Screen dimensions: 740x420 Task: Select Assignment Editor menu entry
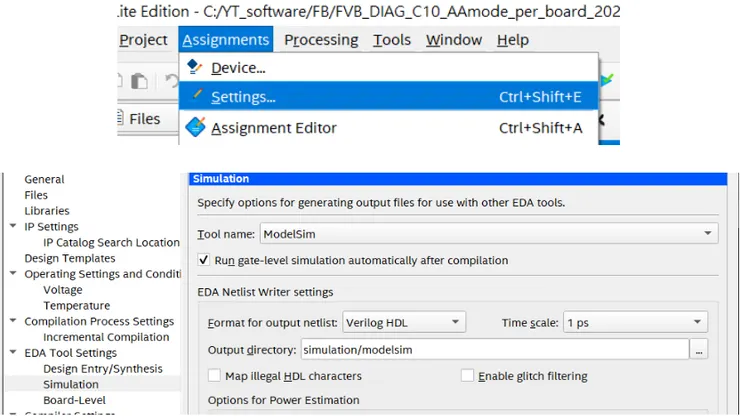273,127
